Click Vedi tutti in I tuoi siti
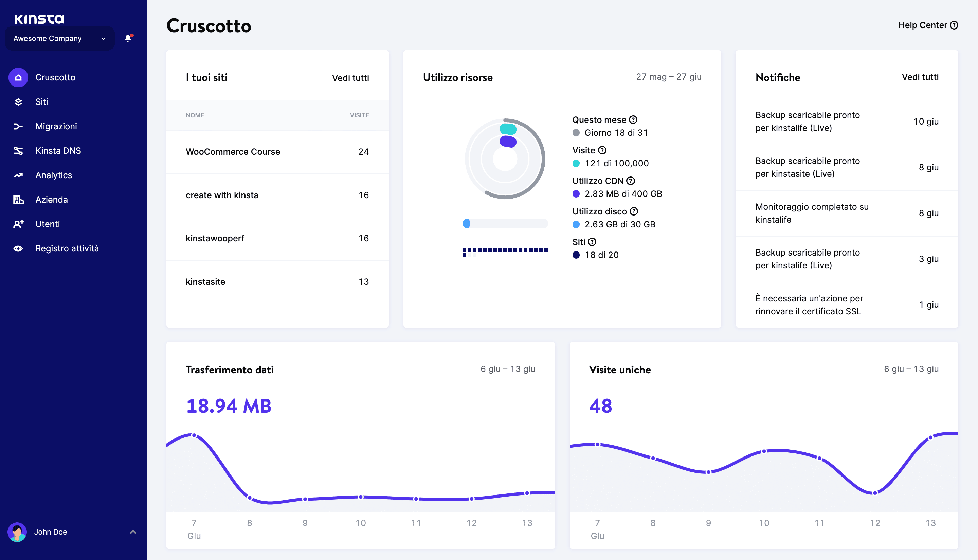 [x=350, y=78]
